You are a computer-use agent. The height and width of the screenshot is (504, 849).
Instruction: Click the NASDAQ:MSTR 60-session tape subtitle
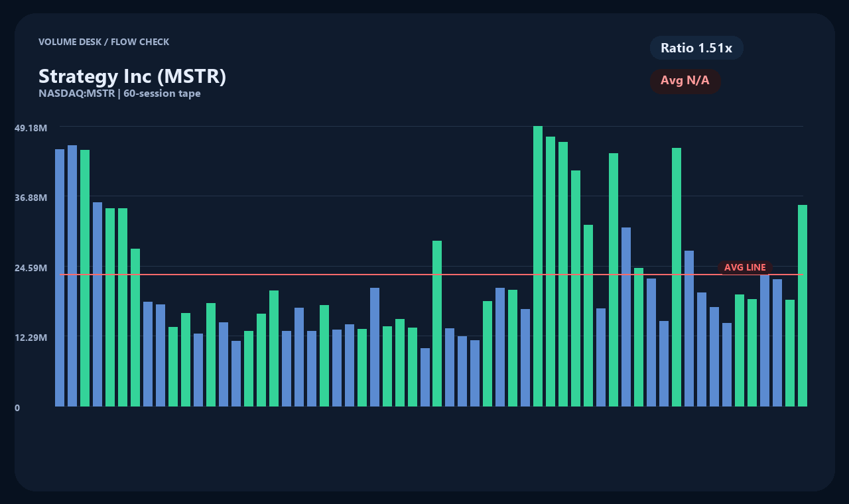[119, 94]
